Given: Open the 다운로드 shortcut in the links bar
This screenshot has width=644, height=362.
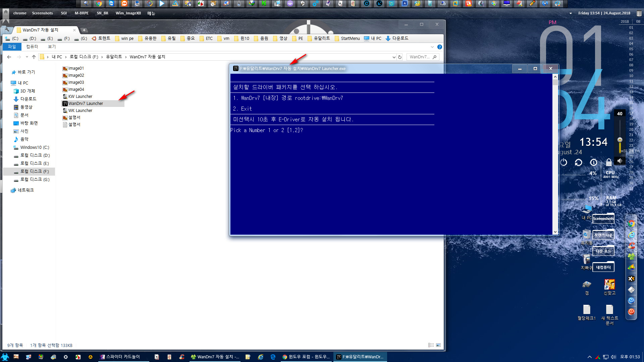Looking at the screenshot, I should (397, 39).
